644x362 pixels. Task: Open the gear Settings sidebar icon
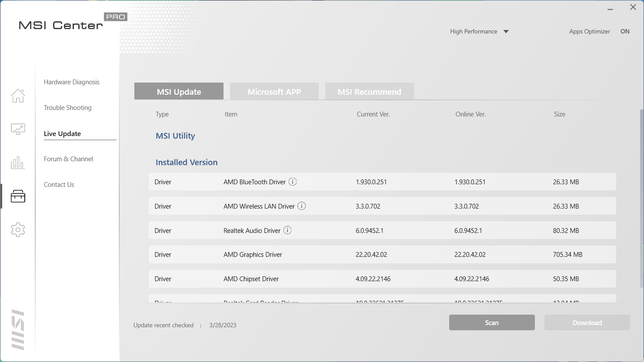[18, 229]
